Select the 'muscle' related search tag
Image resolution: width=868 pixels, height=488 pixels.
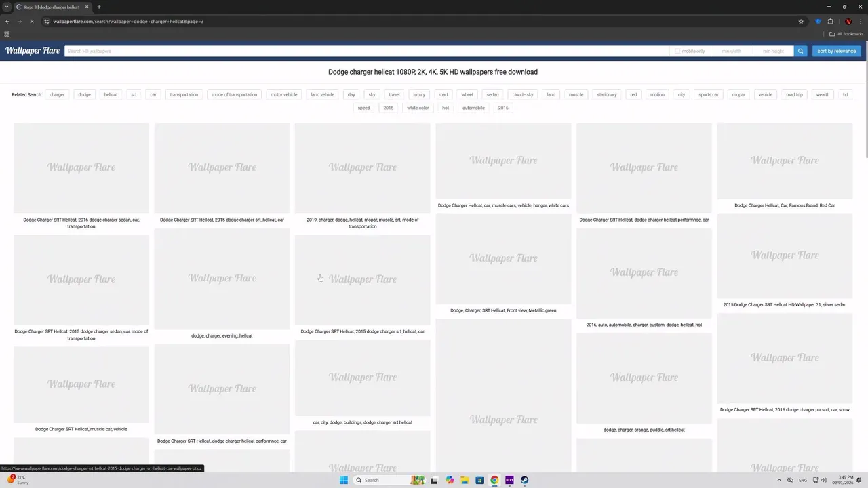click(x=576, y=94)
